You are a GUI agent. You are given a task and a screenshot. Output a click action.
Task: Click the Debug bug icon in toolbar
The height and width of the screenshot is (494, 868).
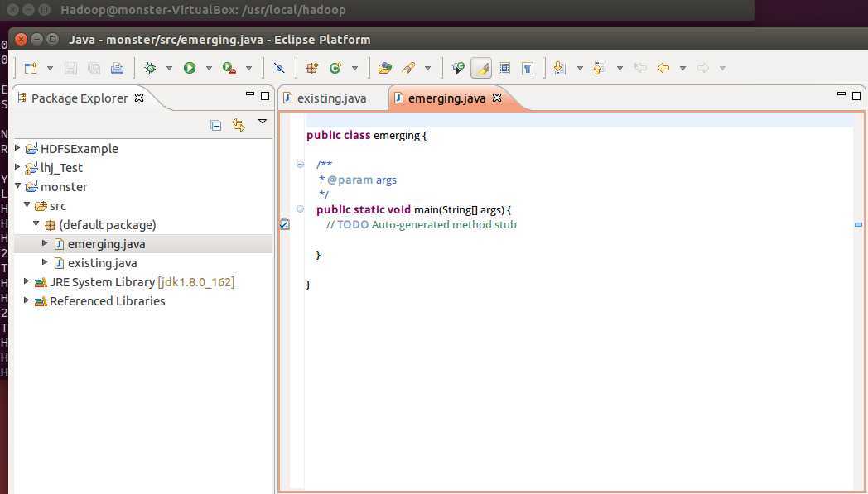150,69
